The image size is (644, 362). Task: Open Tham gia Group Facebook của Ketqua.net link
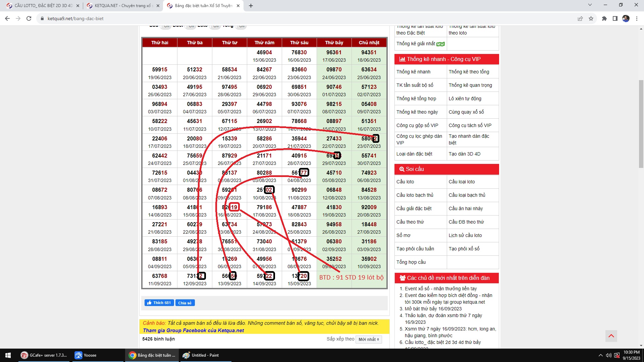[193, 330]
